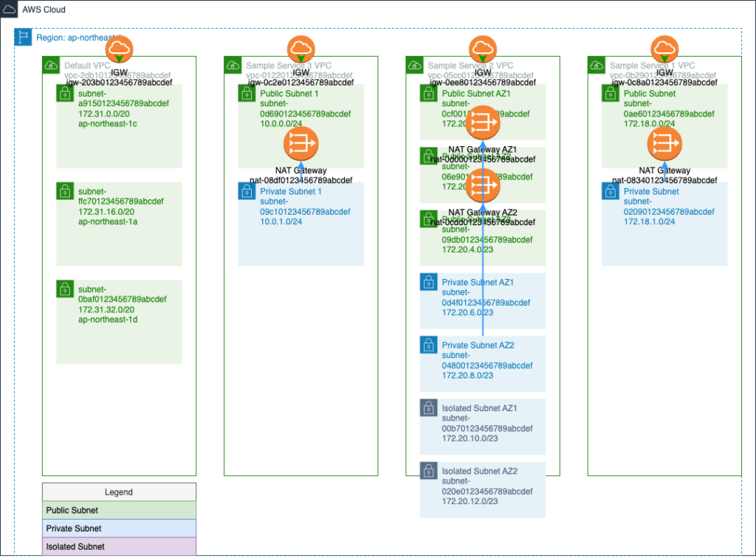Click the Public Subnet legend swatch
This screenshot has height=558, width=756.
(x=119, y=510)
